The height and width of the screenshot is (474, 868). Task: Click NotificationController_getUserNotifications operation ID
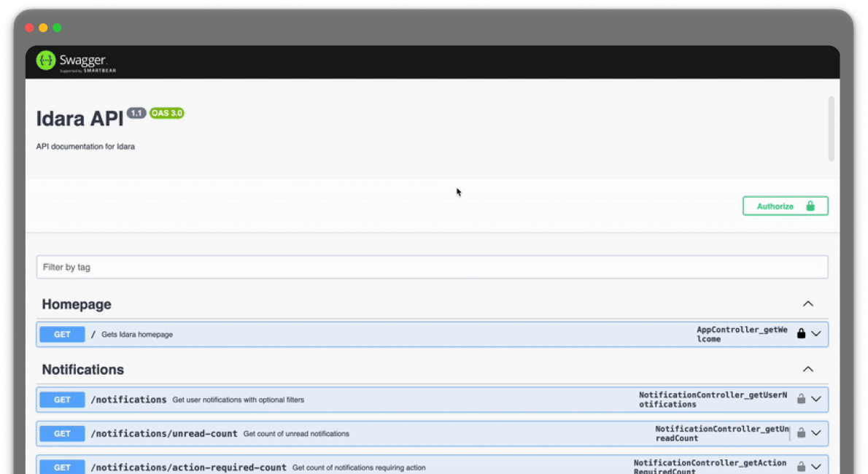point(713,399)
